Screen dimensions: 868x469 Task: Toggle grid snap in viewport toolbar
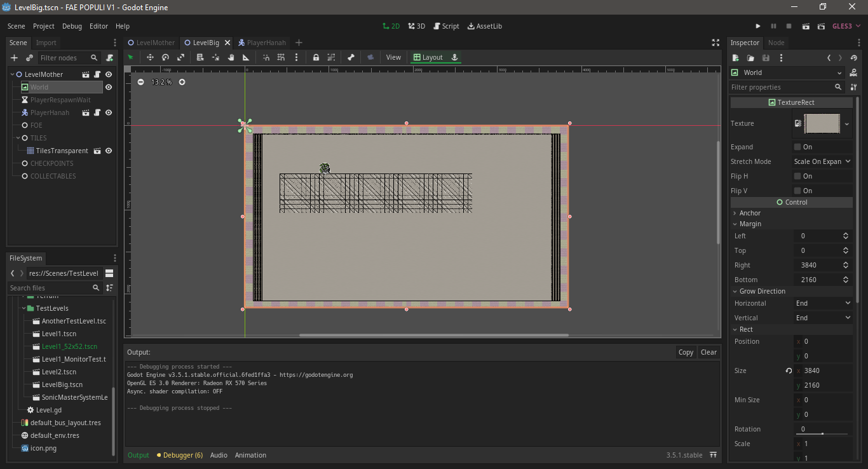click(281, 57)
